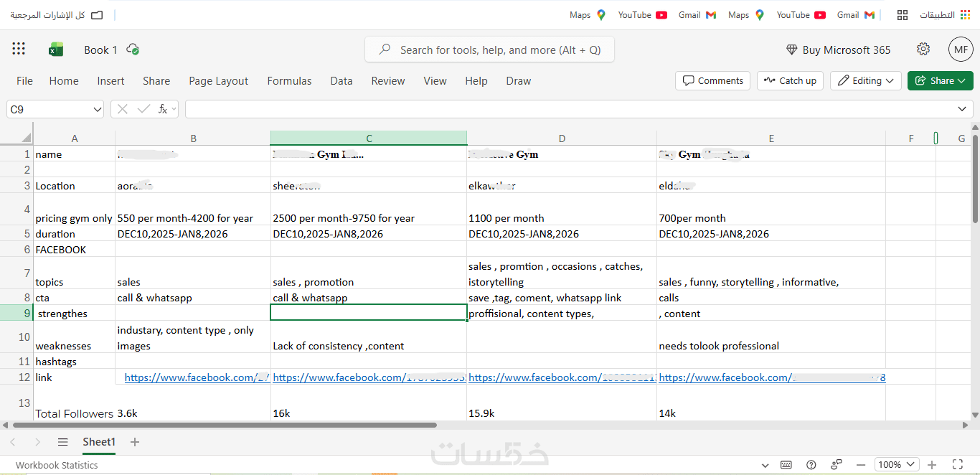
Task: Click the vertical scrollbar thumb
Action: coord(975,178)
